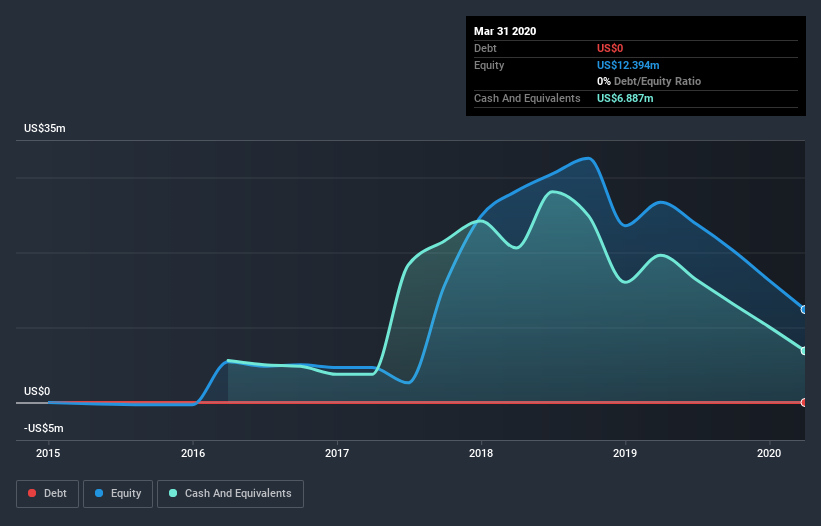Click the teal Cash endpoint marker
This screenshot has height=526, width=821.
(x=804, y=351)
